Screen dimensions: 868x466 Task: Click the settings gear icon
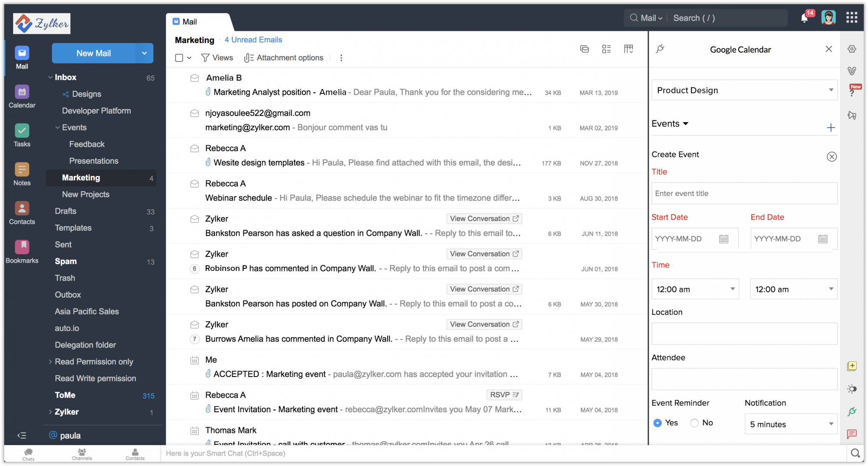(x=852, y=49)
